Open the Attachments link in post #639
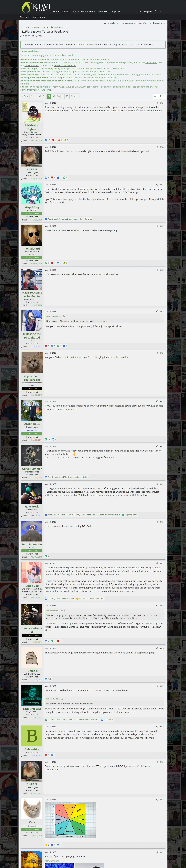186x868 pixels. 52,861
